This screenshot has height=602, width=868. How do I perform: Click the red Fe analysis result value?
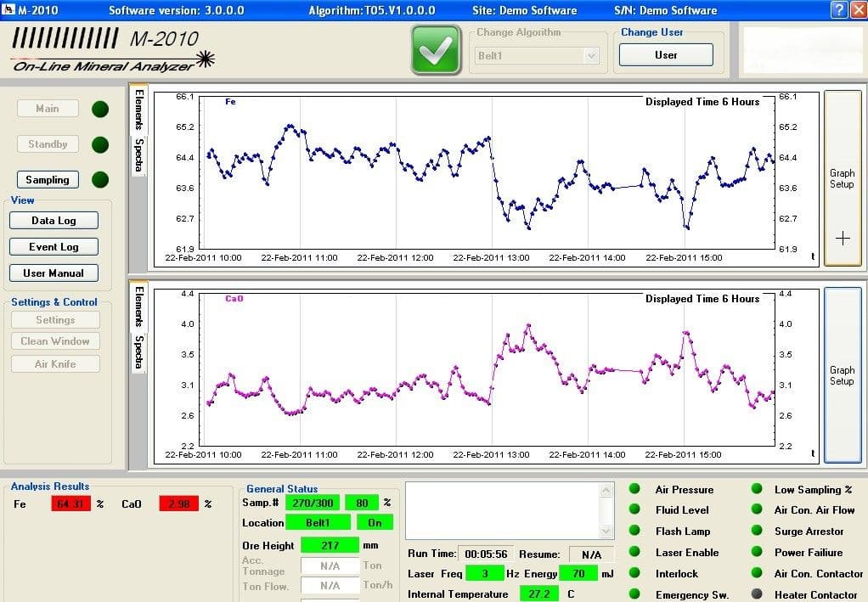(x=70, y=504)
